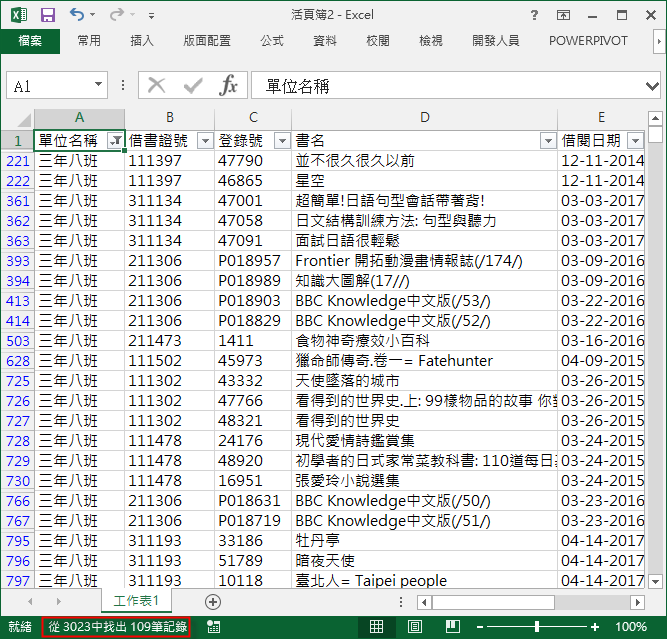Open zoom dialog via 100% label

(631, 627)
